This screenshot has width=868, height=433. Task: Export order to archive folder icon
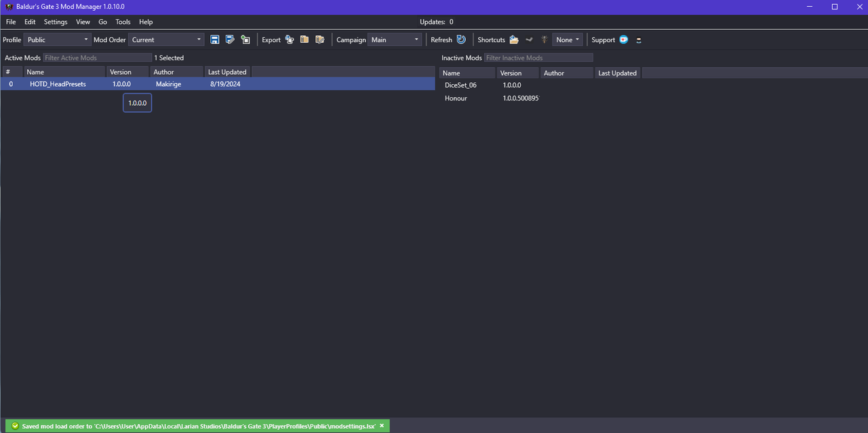pos(304,39)
